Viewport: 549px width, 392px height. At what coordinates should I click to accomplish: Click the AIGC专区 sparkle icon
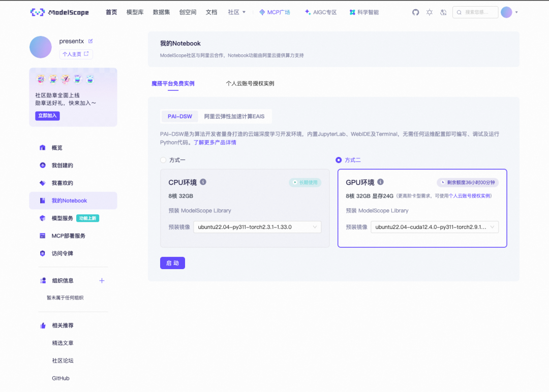[x=308, y=12]
